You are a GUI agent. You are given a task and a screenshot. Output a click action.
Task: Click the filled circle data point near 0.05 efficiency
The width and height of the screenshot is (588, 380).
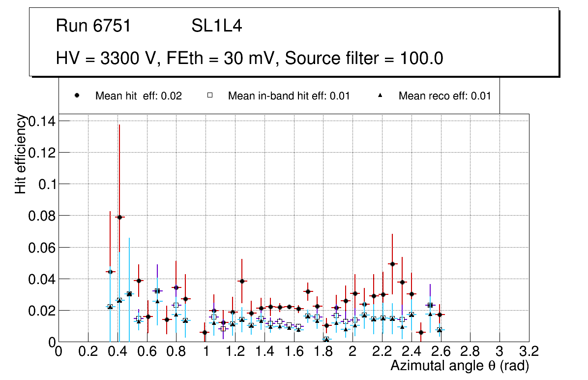tap(392, 264)
